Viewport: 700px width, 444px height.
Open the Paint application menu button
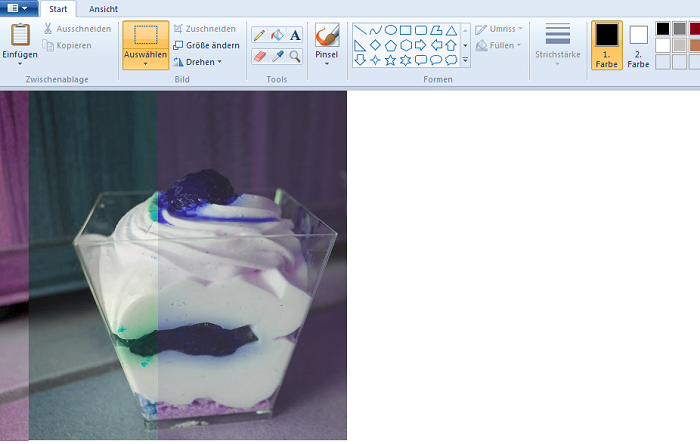coord(17,8)
